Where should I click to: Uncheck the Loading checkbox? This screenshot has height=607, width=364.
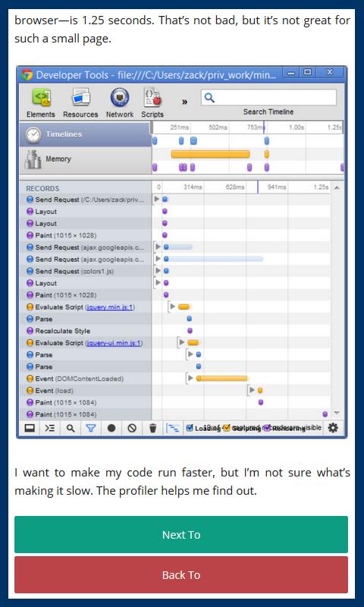pos(190,428)
